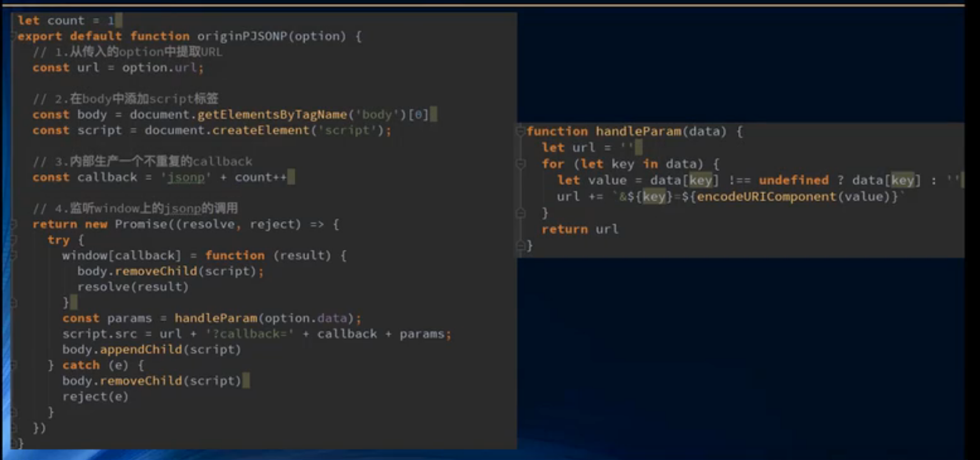Click the comment '// 4.监听window上的jsonp的调用'
This screenshot has height=460, width=980.
click(135, 209)
